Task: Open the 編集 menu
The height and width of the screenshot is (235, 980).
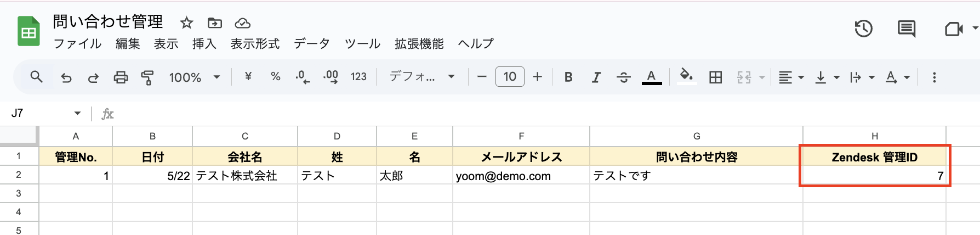Action: 128,43
